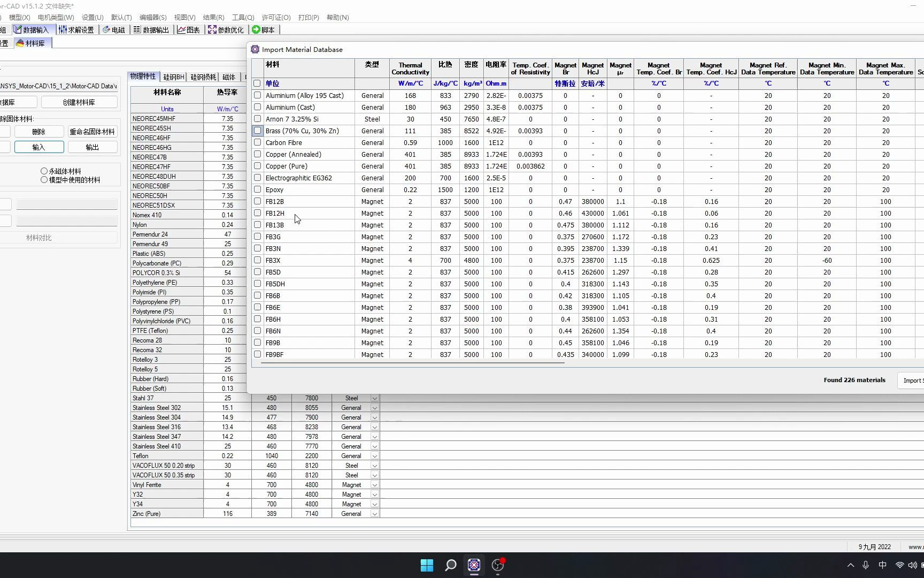The width and height of the screenshot is (924, 578).
Task: Open the 数据输入 tab icon
Action: tap(18, 29)
